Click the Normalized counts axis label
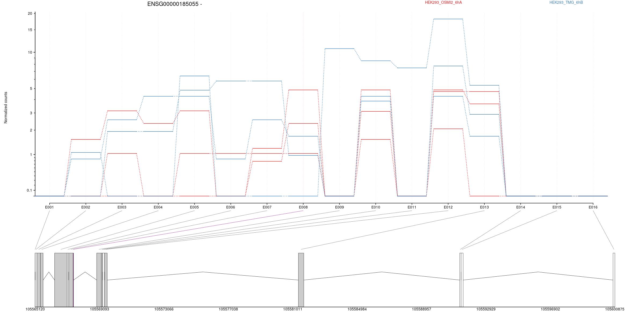 tap(6, 108)
